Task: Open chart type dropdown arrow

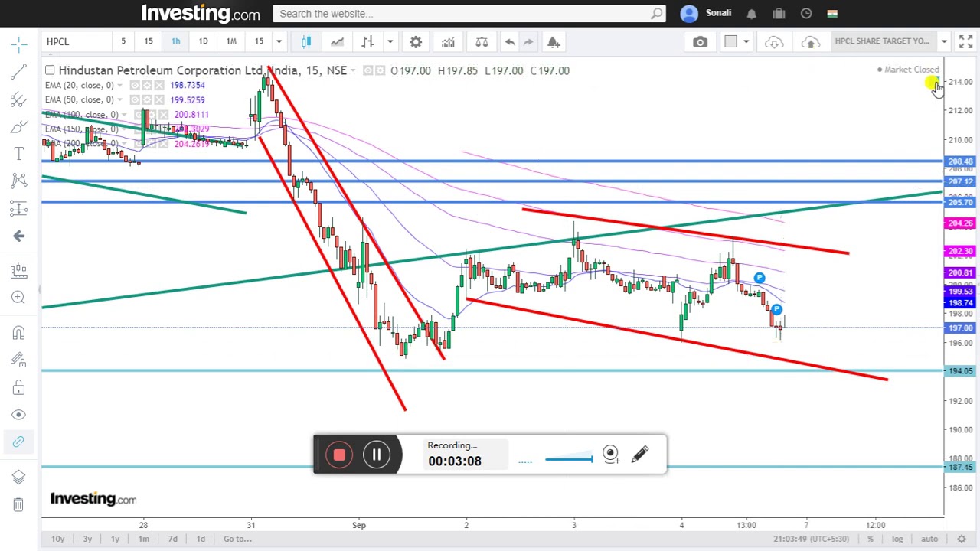Action: [390, 41]
